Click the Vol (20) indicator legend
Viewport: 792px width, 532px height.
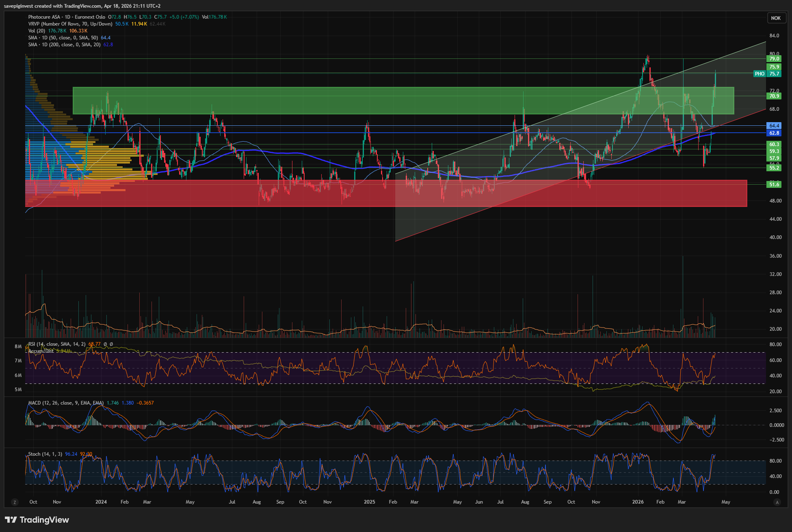(37, 31)
